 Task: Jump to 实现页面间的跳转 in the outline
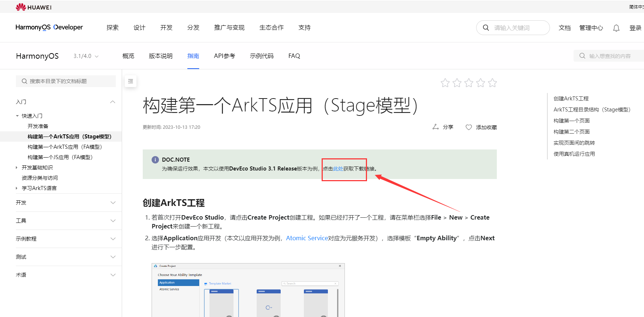[574, 143]
